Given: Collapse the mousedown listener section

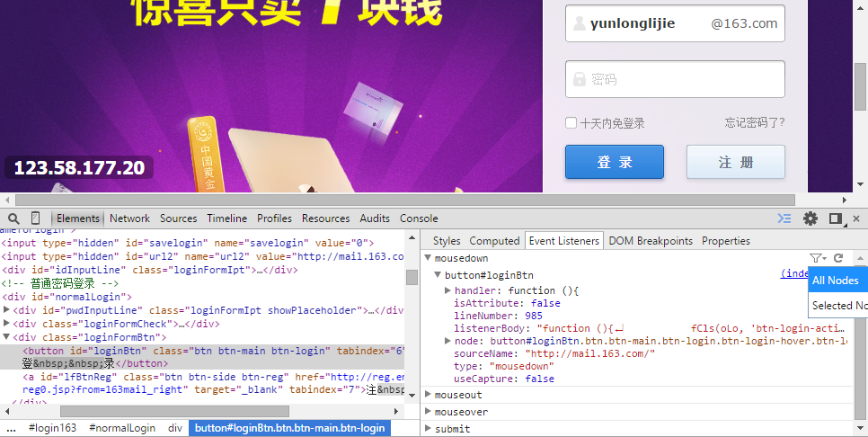Looking at the screenshot, I should coord(428,258).
